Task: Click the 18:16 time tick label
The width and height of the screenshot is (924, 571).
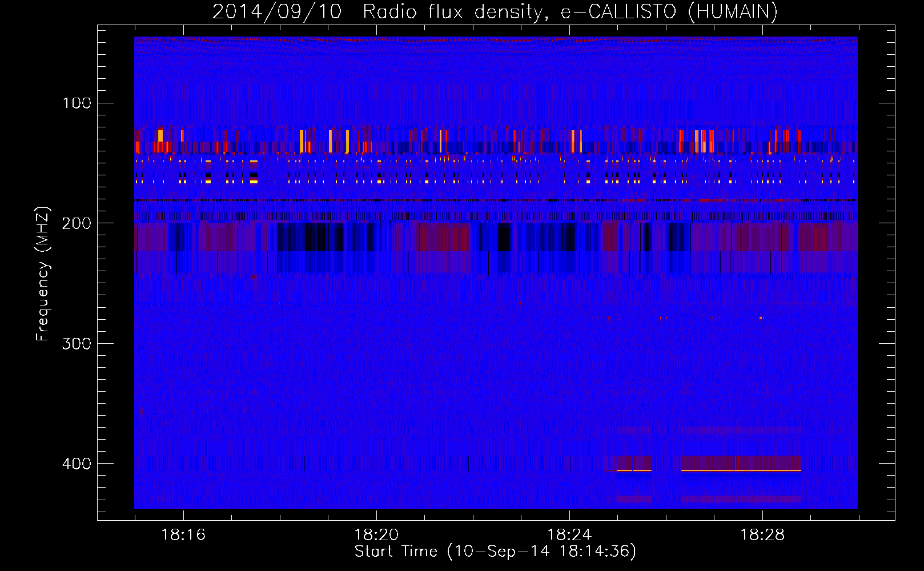Action: pos(183,534)
